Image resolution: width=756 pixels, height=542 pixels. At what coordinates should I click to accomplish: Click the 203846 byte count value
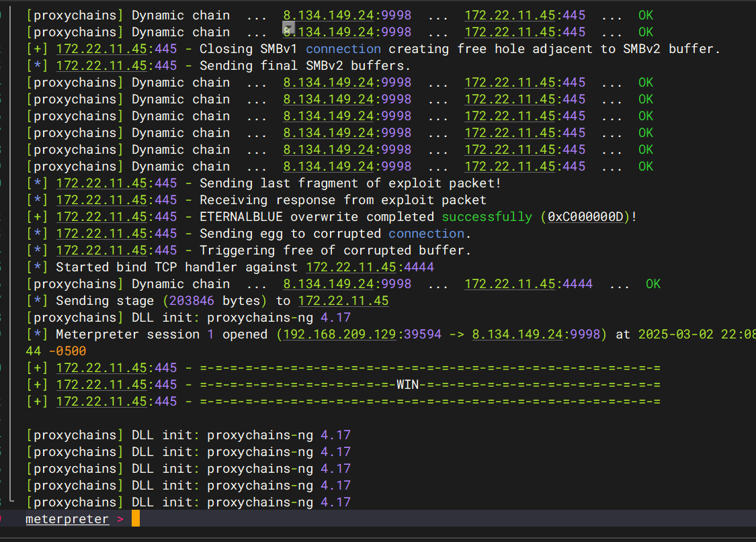tap(192, 301)
